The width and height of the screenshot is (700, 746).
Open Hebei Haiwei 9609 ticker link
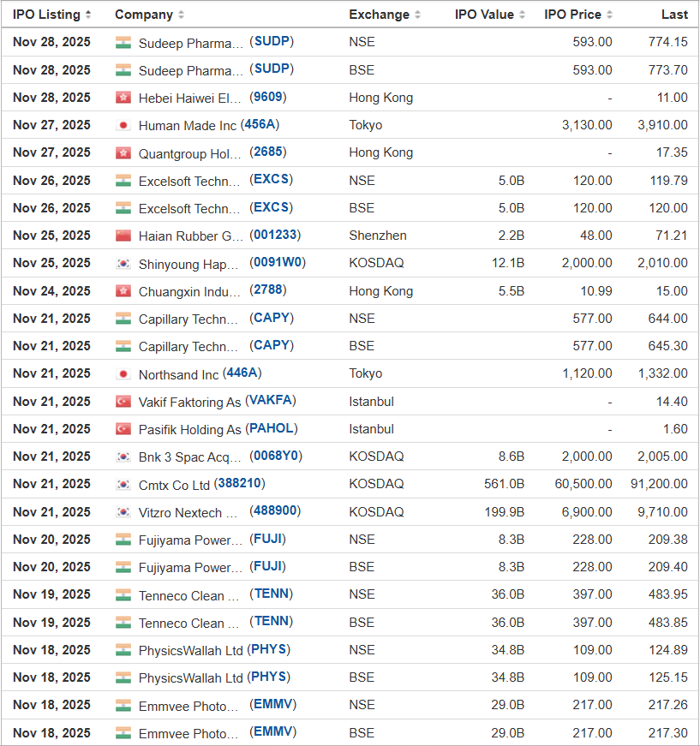tap(268, 97)
